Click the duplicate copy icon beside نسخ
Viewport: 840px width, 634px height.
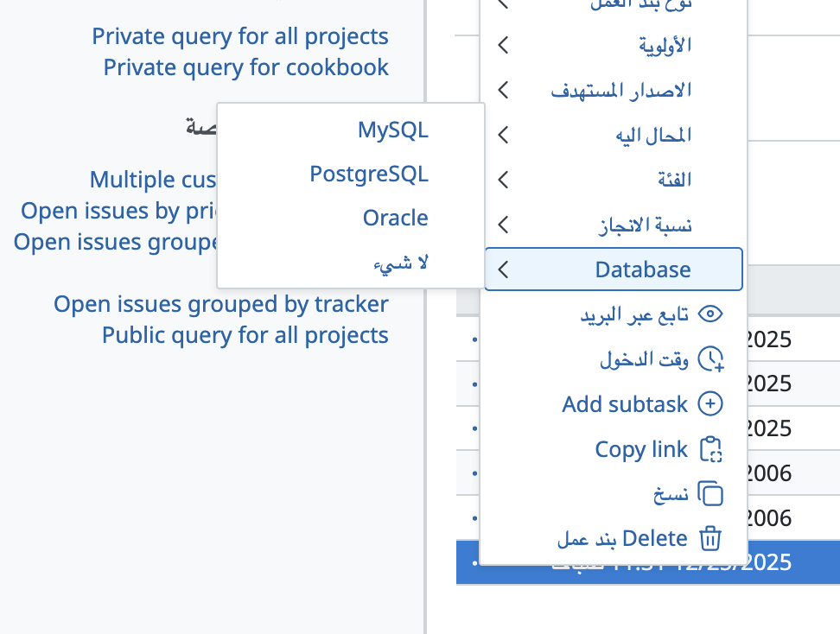click(710, 494)
